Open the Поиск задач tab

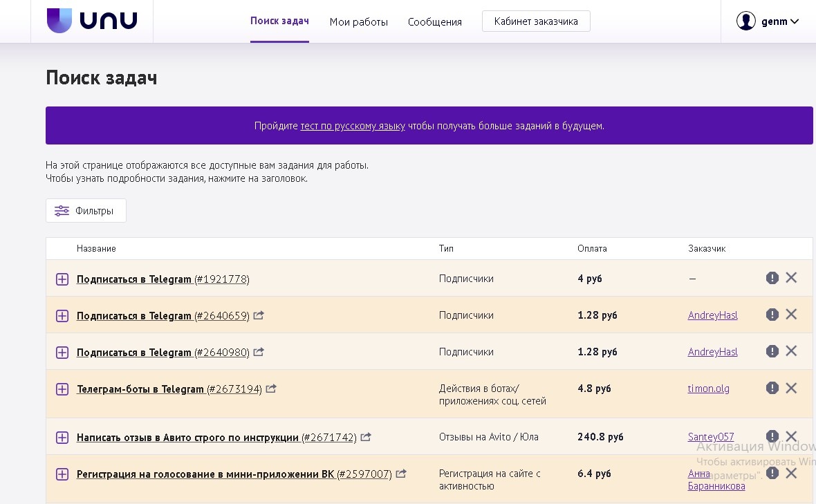(x=279, y=21)
